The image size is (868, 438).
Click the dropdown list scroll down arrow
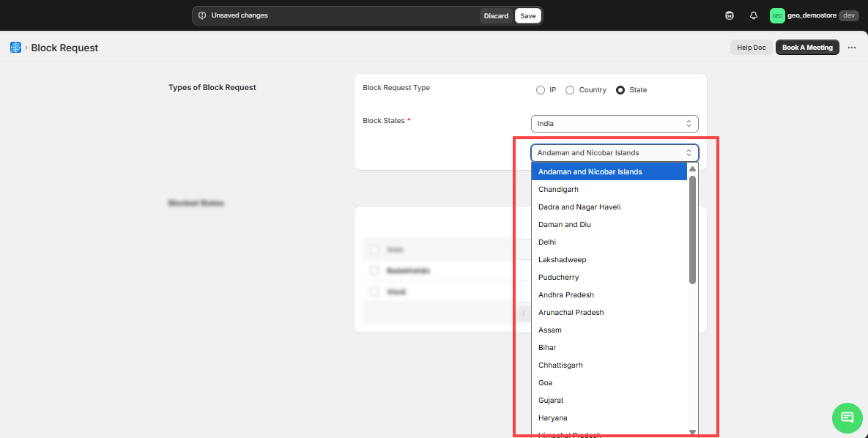point(692,432)
